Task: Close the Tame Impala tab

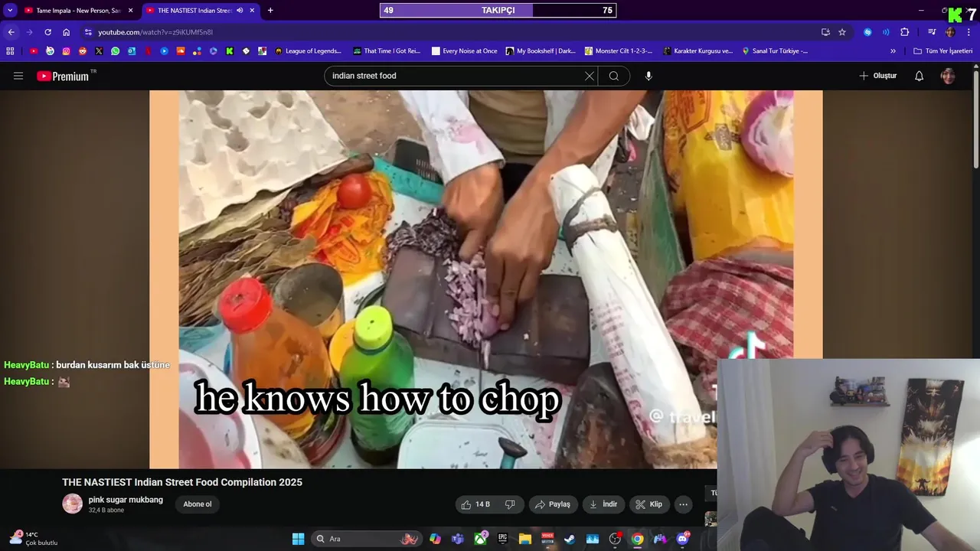Action: (x=130, y=11)
